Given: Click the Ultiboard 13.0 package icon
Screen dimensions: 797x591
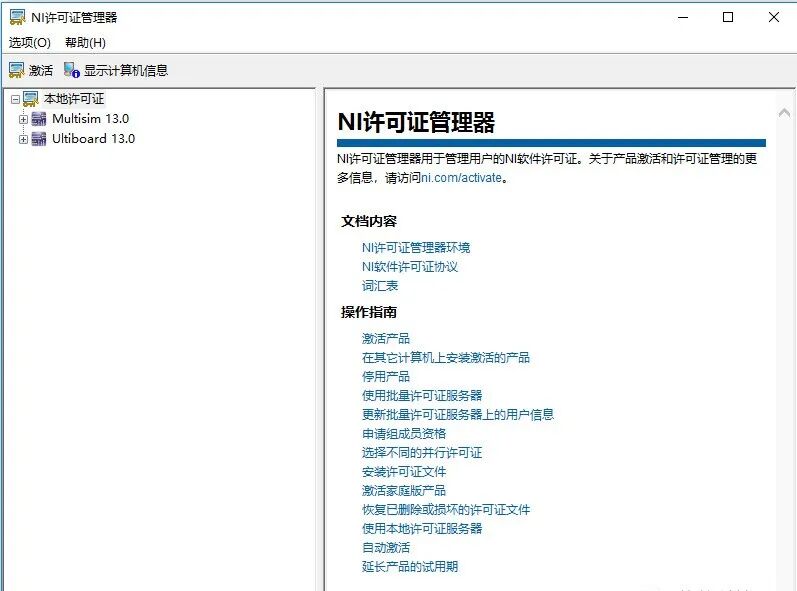Looking at the screenshot, I should pos(40,139).
